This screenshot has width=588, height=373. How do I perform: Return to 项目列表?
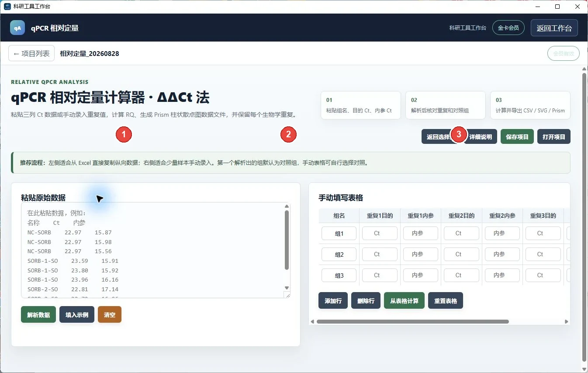pyautogui.click(x=31, y=53)
